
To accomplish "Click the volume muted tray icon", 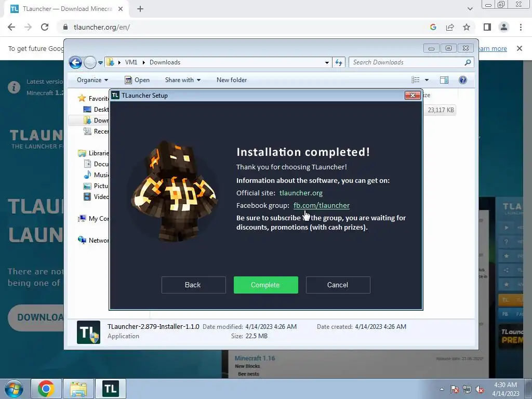I will tap(480, 389).
